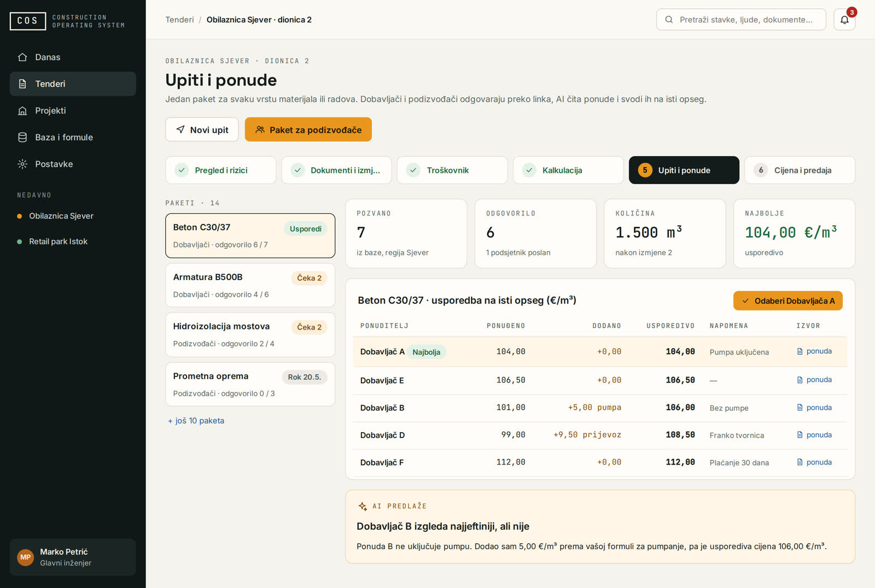Click the notification bell icon
Screen dimensions: 875x588
coord(844,20)
